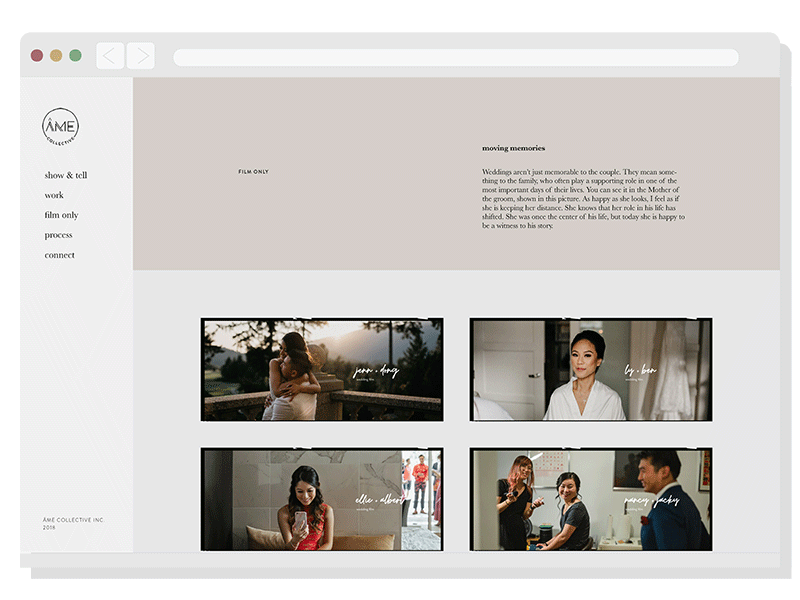Image resolution: width=800 pixels, height=600 pixels.
Task: Click the yellow window dot
Action: coord(56,56)
